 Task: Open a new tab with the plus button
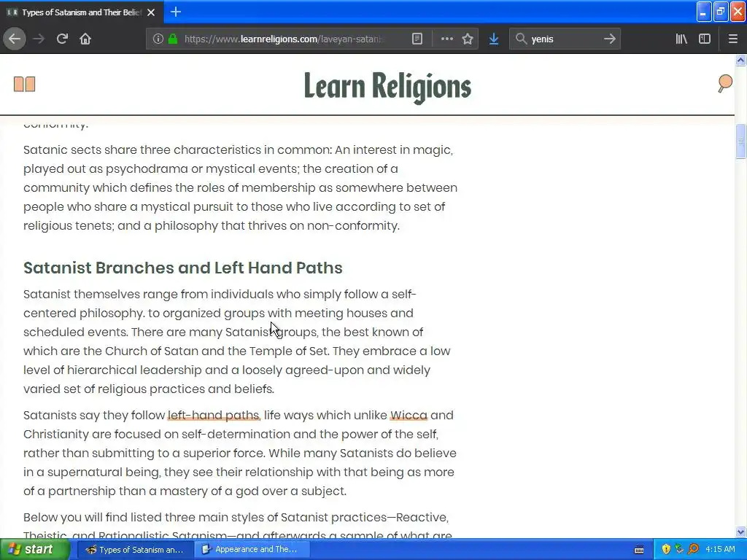point(175,12)
